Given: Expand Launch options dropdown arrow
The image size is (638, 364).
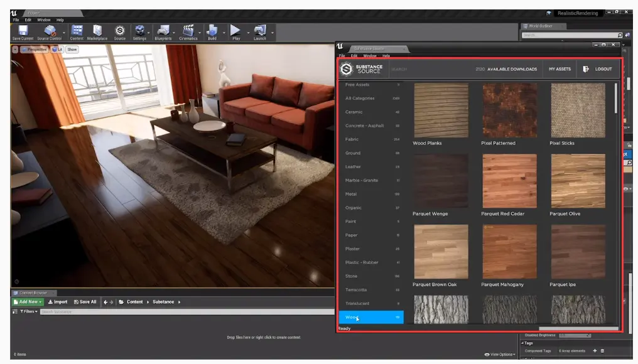Looking at the screenshot, I should pos(272,33).
